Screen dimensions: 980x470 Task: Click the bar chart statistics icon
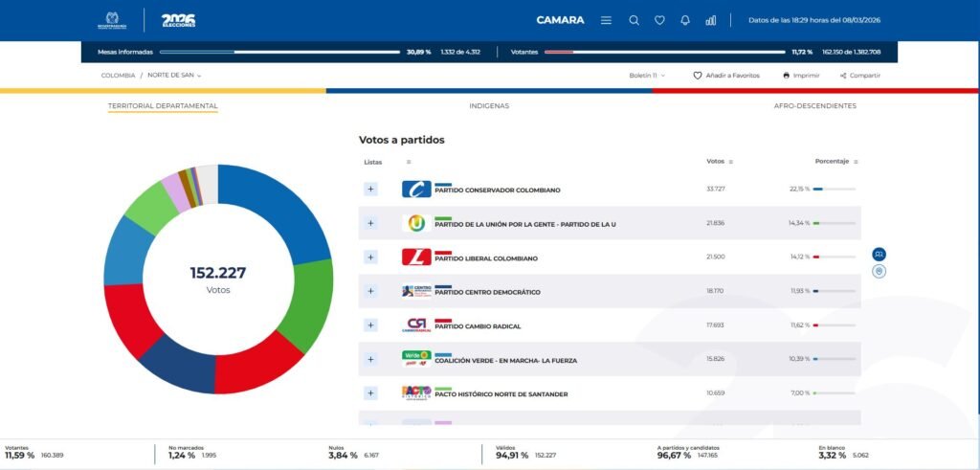coord(711,20)
